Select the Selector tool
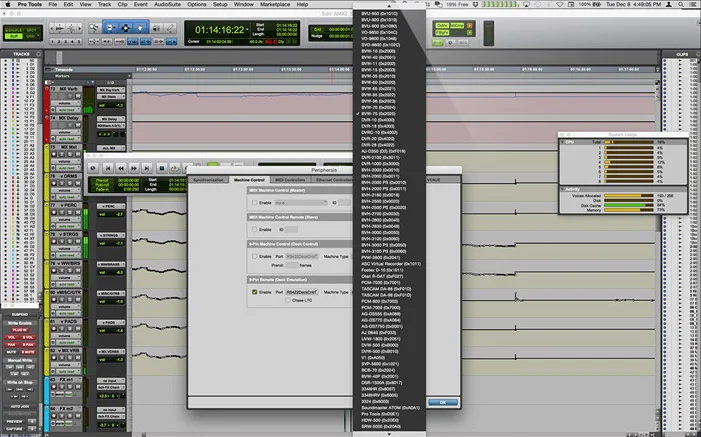The width and height of the screenshot is (701, 437). coord(126,28)
